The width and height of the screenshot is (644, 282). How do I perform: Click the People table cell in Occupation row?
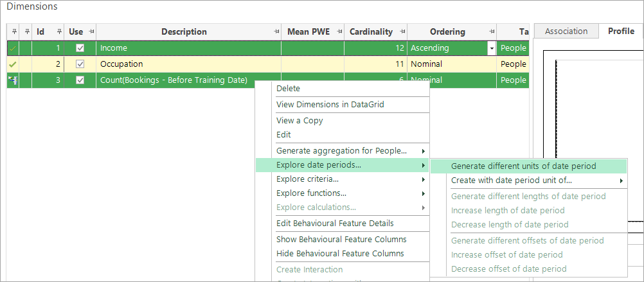pos(513,64)
